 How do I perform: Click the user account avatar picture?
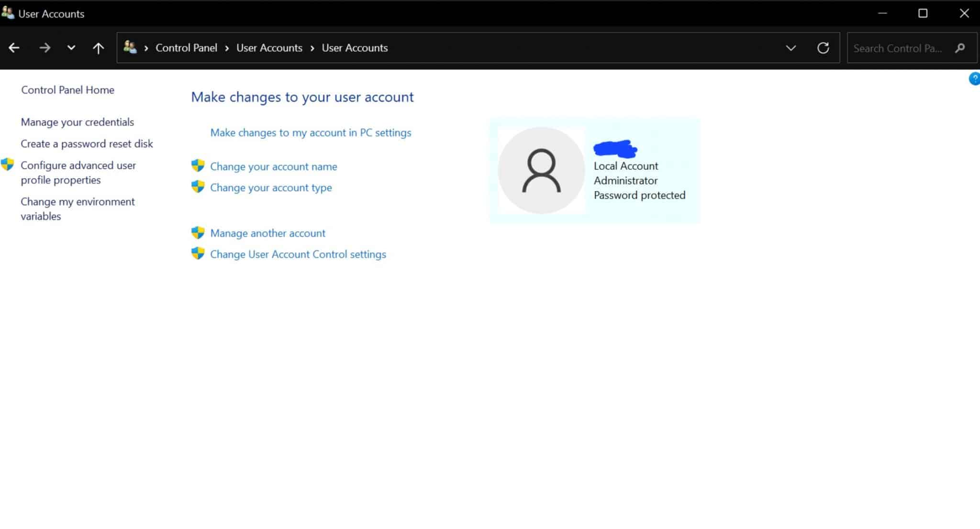pyautogui.click(x=541, y=170)
